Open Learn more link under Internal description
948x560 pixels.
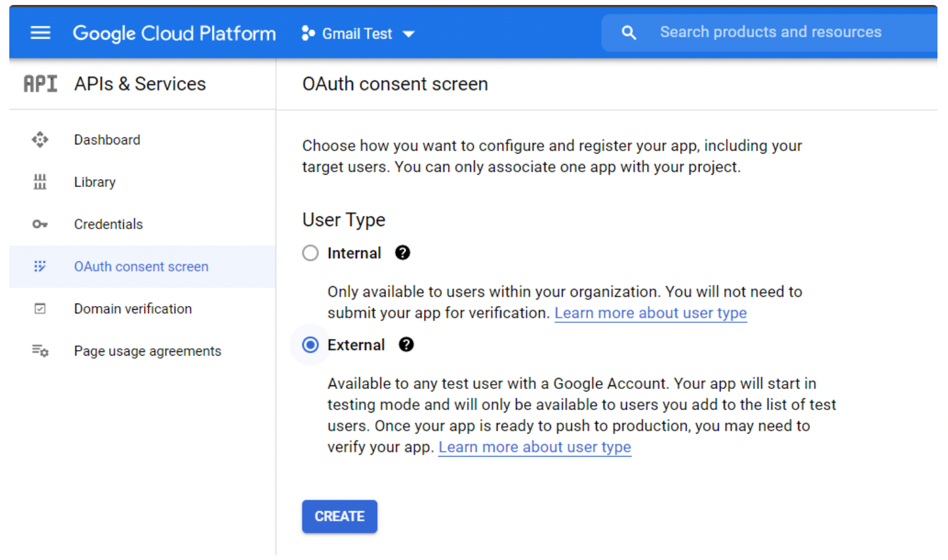[651, 313]
